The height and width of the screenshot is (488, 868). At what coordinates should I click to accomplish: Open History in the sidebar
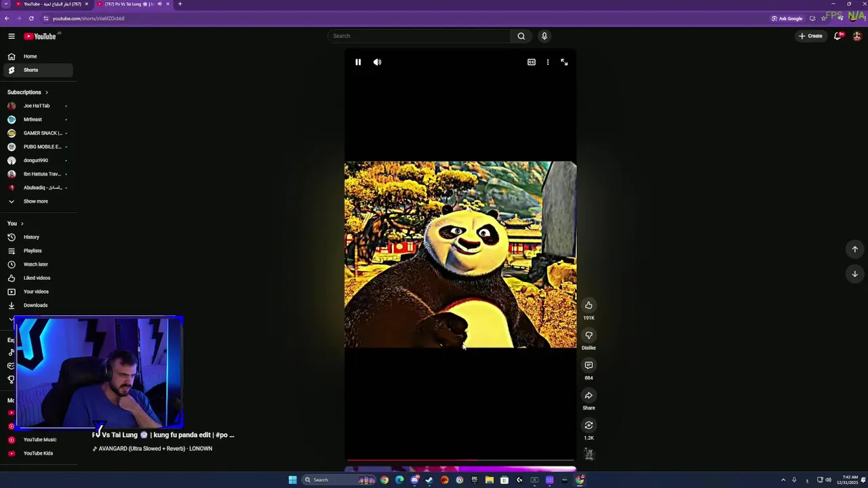(x=39, y=237)
